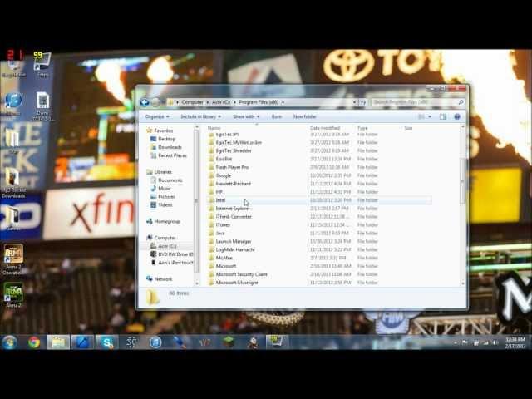The height and width of the screenshot is (399, 532).
Task: Show hidden system tray icons arrow
Action: pos(456,342)
